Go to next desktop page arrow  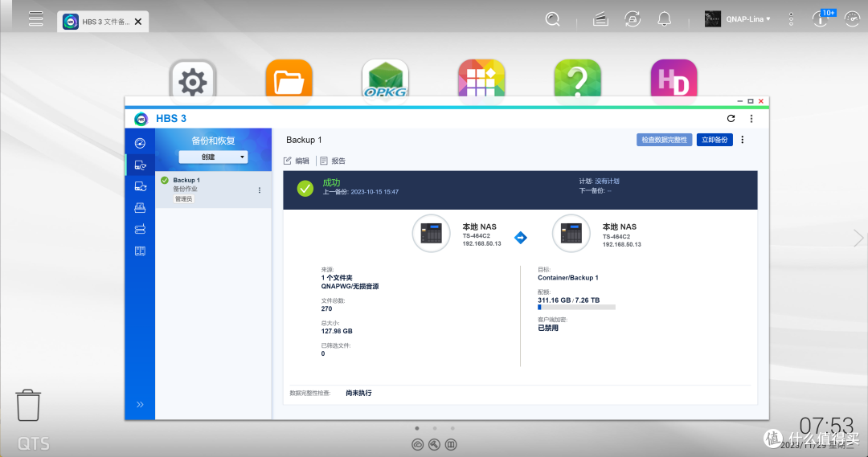coord(858,239)
